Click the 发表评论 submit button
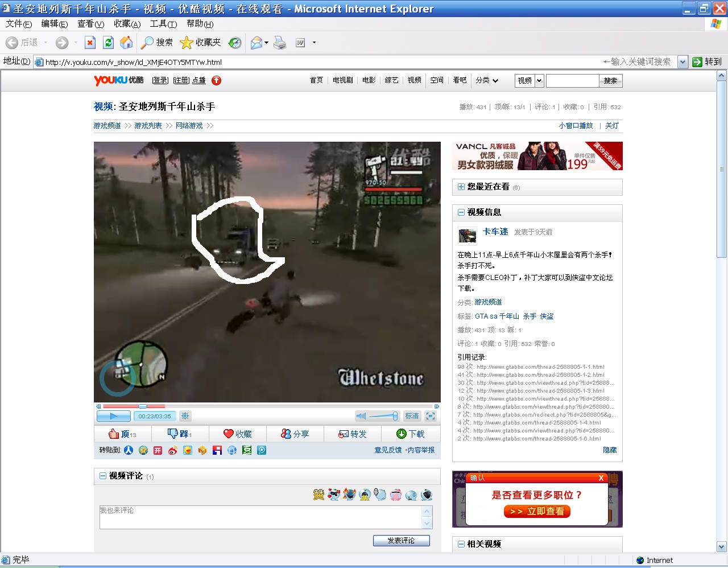 (x=401, y=540)
